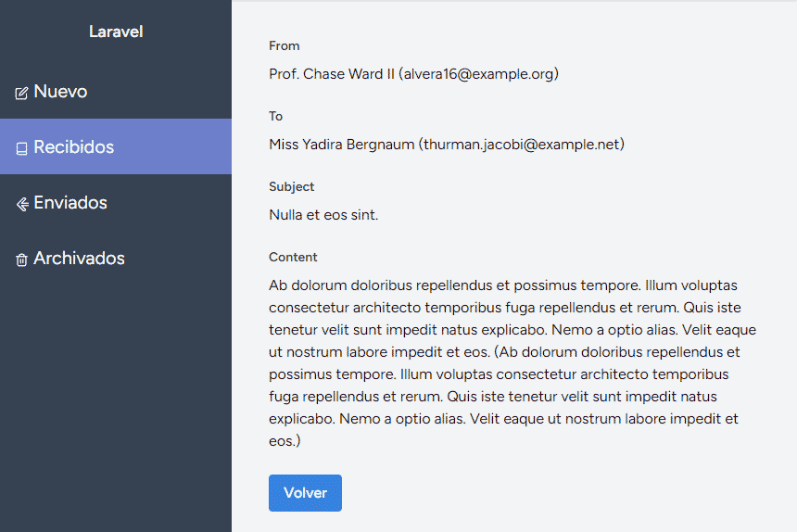Click the subject Nulla et eos sint

(323, 215)
